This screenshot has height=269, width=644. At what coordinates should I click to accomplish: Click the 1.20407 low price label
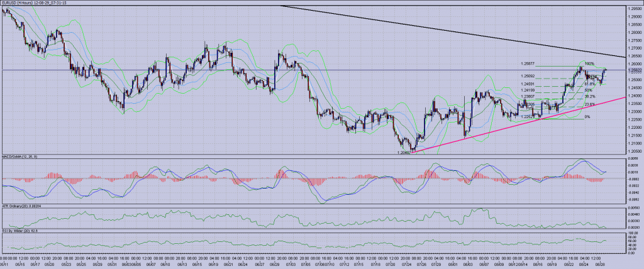(404, 152)
